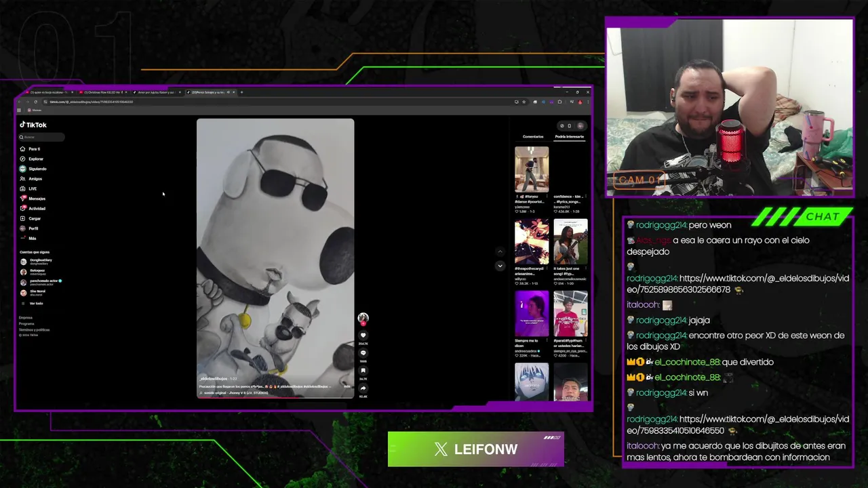
Task: Open Chrome three-dot menu
Action: coord(588,102)
